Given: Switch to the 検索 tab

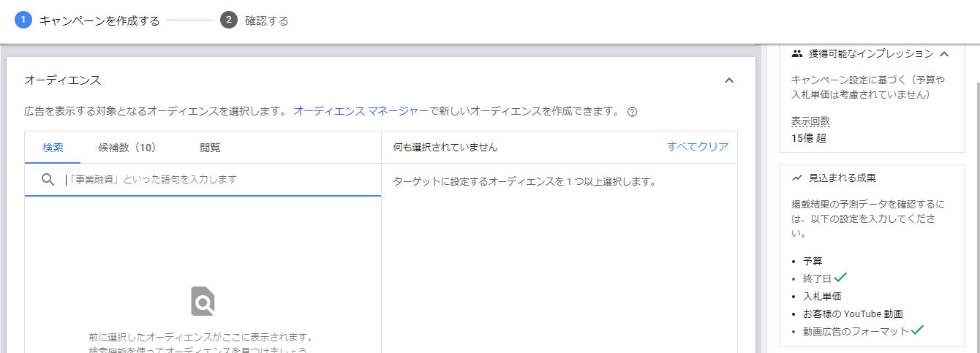Looking at the screenshot, I should 53,148.
